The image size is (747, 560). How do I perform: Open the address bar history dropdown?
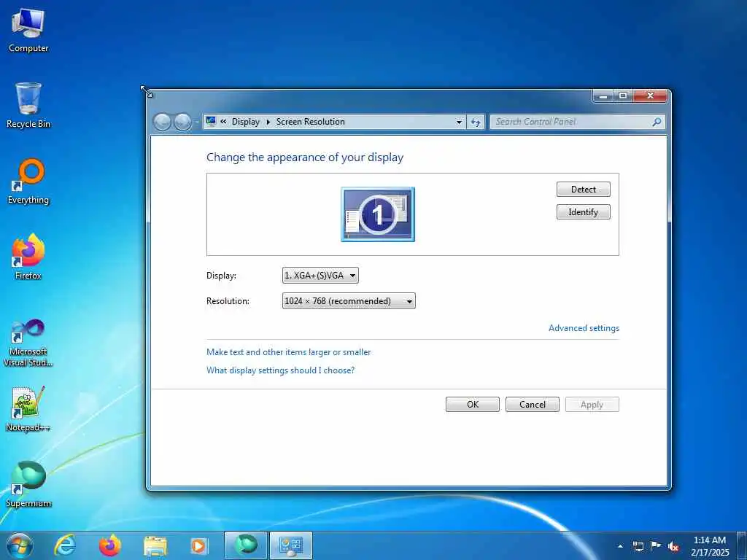459,122
